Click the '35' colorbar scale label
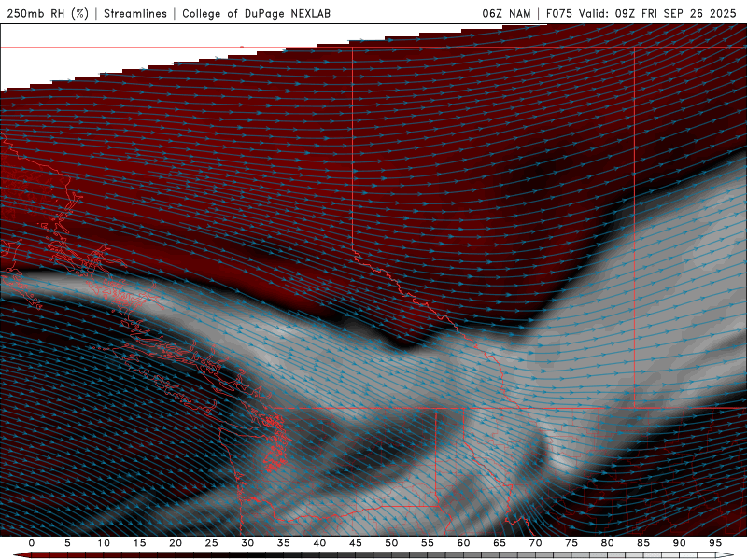 click(x=284, y=543)
